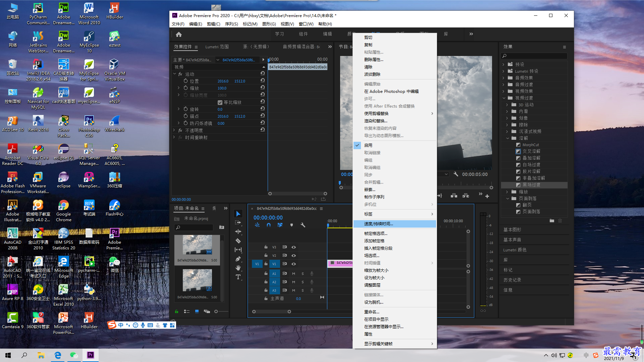This screenshot has height=362, width=644.
Task: Select the Slip tool
Action: pos(238,250)
